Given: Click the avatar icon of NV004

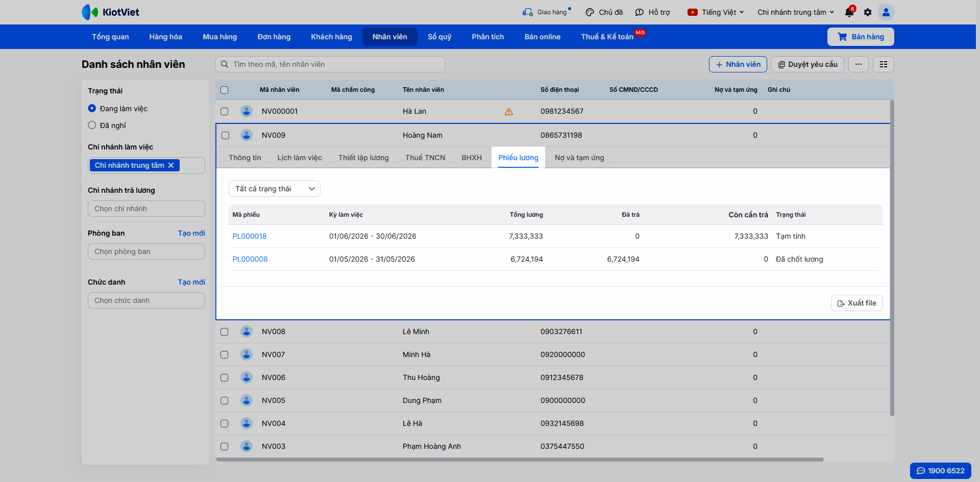Looking at the screenshot, I should pyautogui.click(x=247, y=423).
